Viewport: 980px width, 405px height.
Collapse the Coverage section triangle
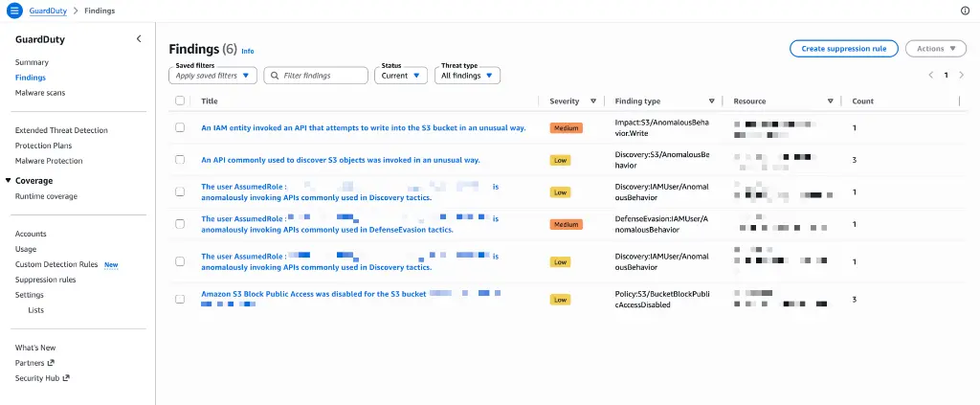(x=9, y=181)
